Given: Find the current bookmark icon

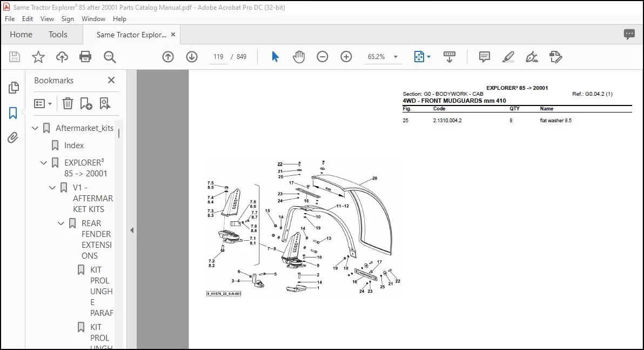Looking at the screenshot, I should click(105, 104).
